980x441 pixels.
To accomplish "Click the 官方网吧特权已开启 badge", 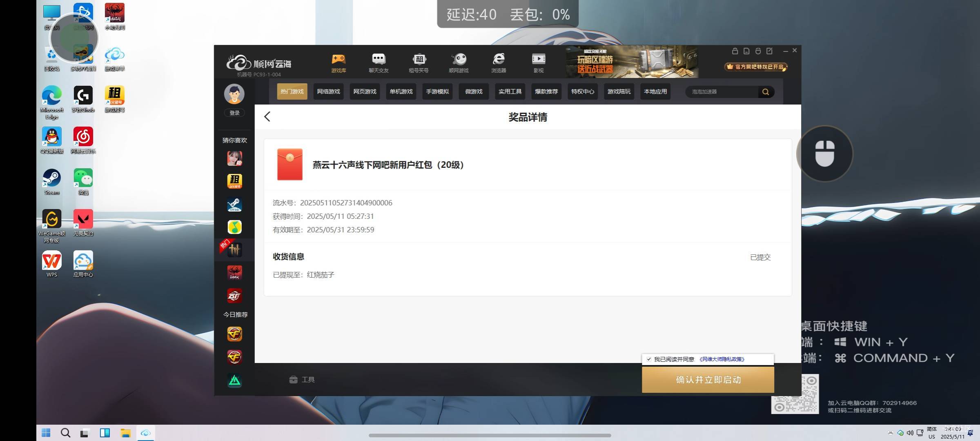I will 756,67.
